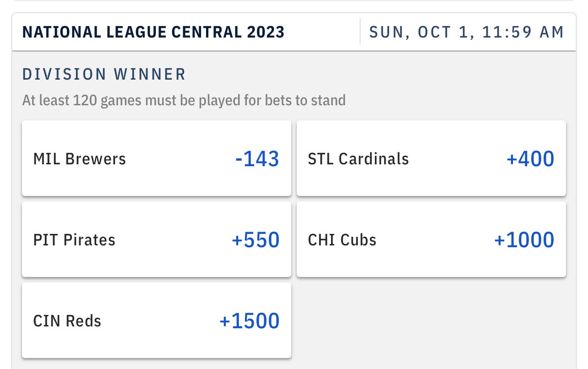588x369 pixels.
Task: Click the -143 odds value
Action: (x=257, y=159)
